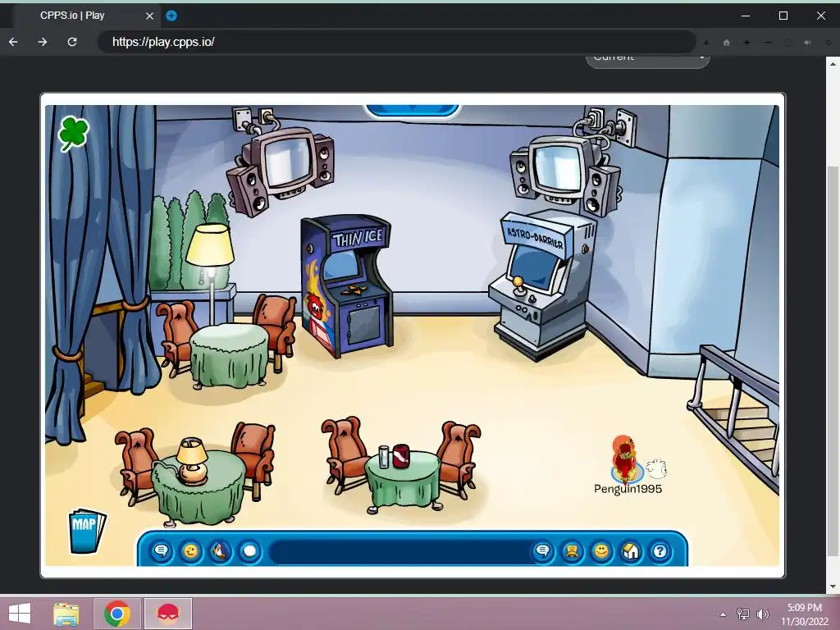840x630 pixels.
Task: Open the 5:09 PM clock calendar
Action: point(804,614)
